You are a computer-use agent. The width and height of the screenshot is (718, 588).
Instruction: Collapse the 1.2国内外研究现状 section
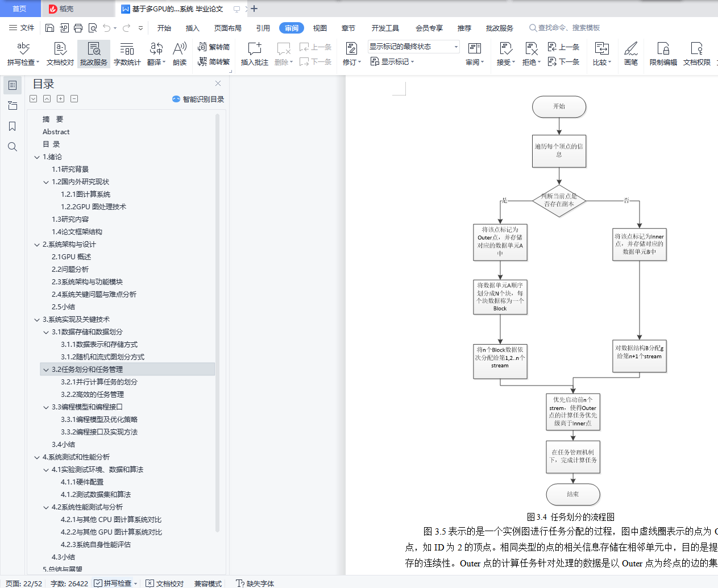click(x=46, y=182)
